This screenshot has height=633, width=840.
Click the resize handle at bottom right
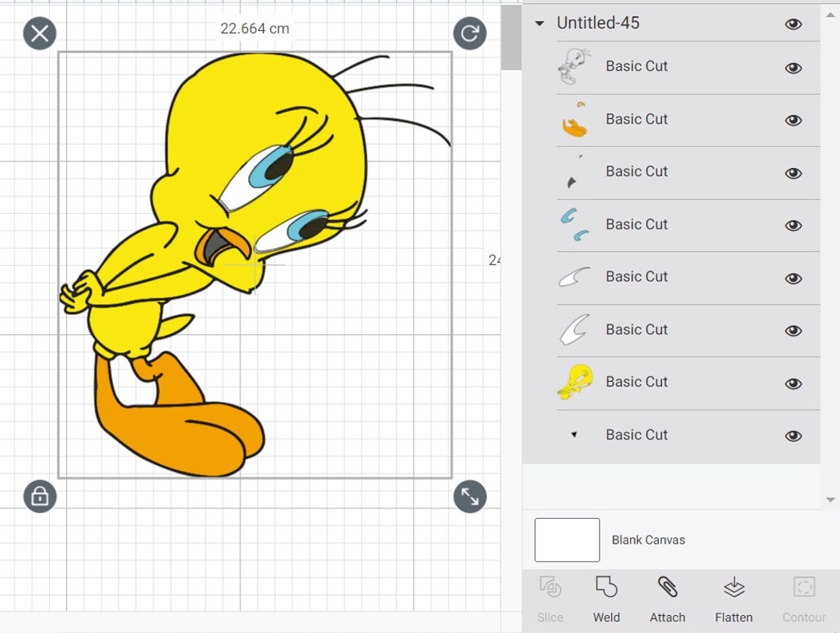pyautogui.click(x=470, y=496)
